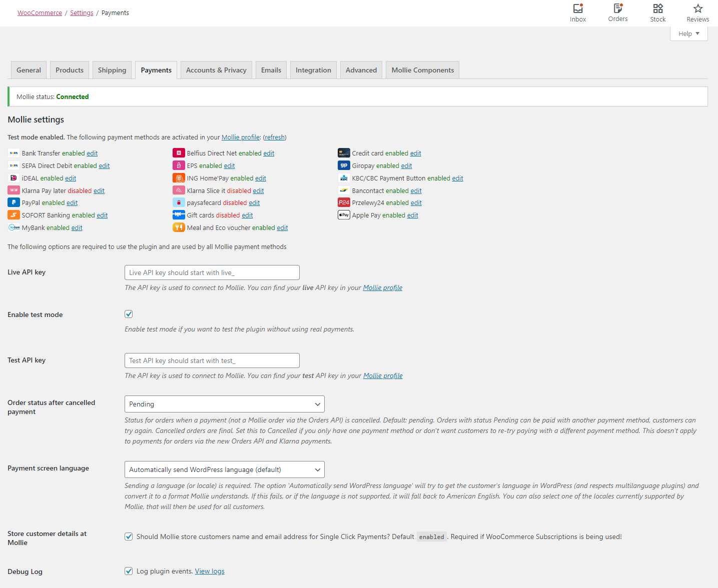This screenshot has height=588, width=718.
Task: Edit the iDEAL payment method
Action: [71, 178]
